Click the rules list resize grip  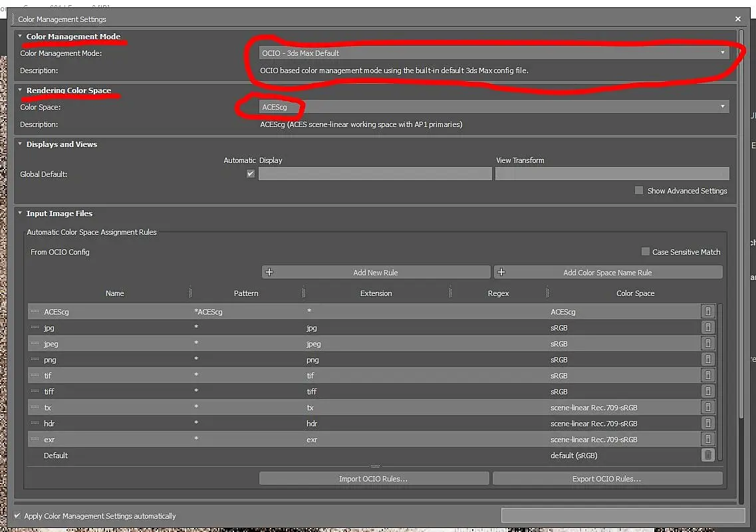[x=375, y=466]
